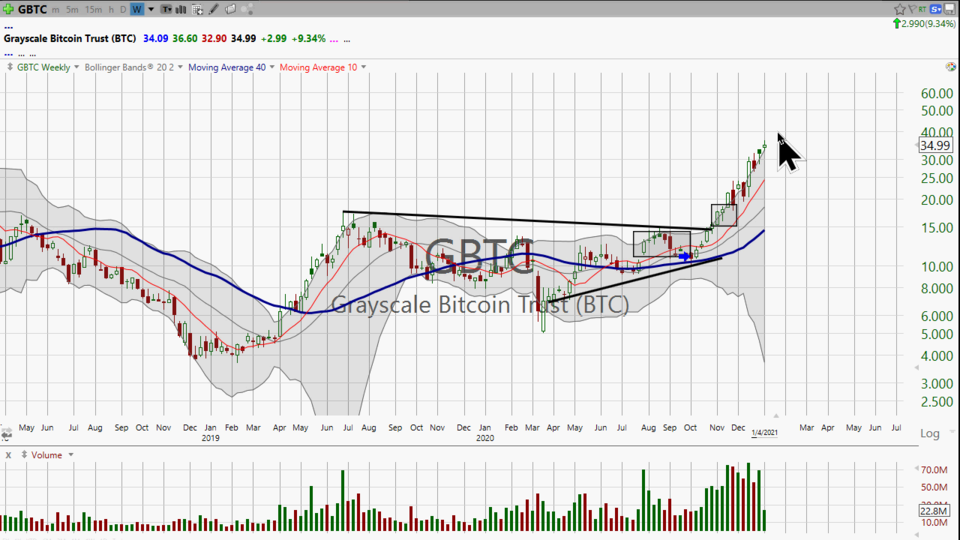Click the green plus add-chart icon
Screen dimensions: 960x540
tap(8, 9)
